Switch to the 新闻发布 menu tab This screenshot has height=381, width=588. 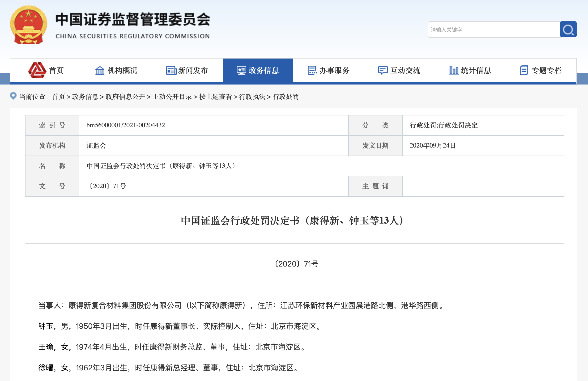coord(193,71)
